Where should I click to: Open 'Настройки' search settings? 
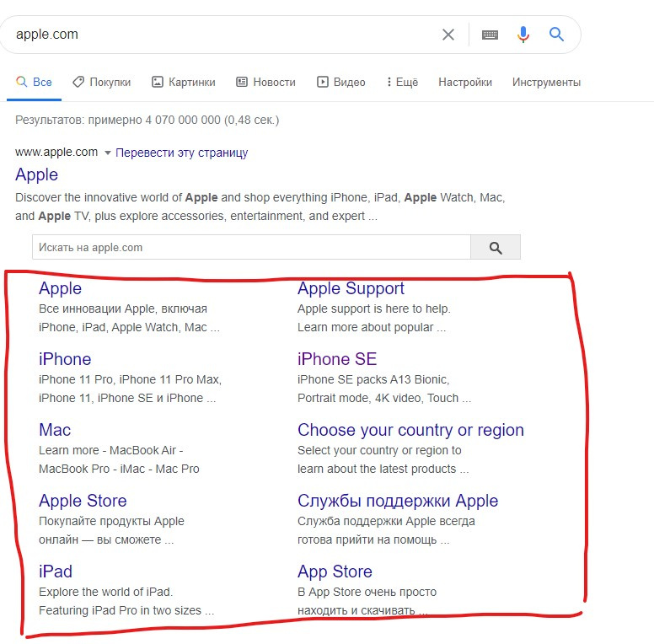coord(465,82)
